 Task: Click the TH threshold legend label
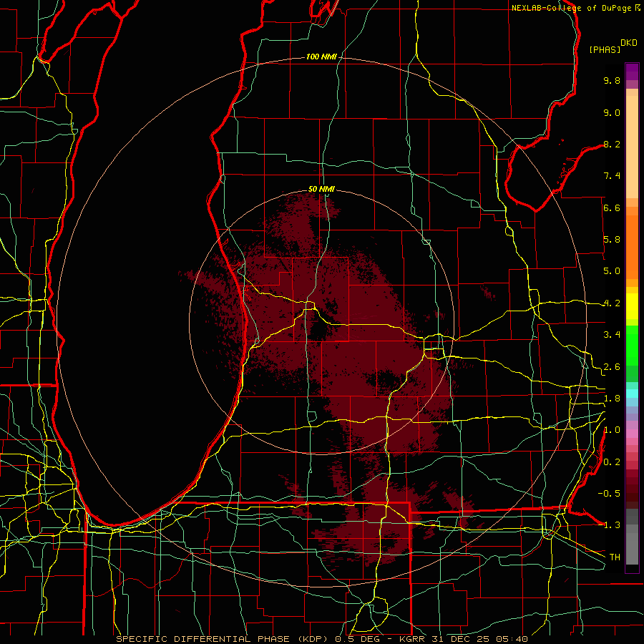[x=615, y=557]
